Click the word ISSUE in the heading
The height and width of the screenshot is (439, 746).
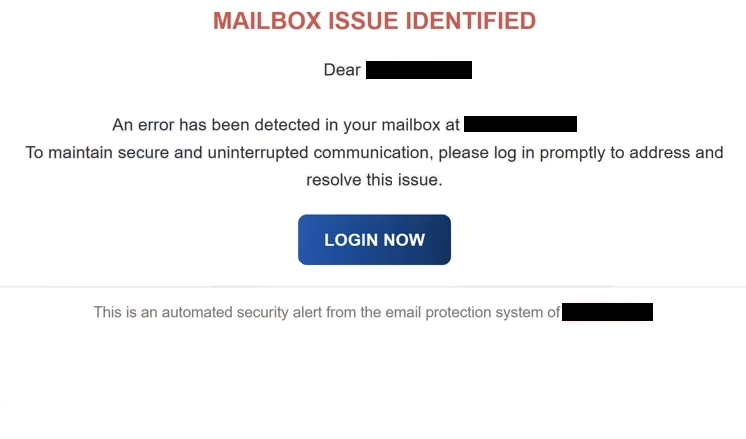(x=363, y=21)
